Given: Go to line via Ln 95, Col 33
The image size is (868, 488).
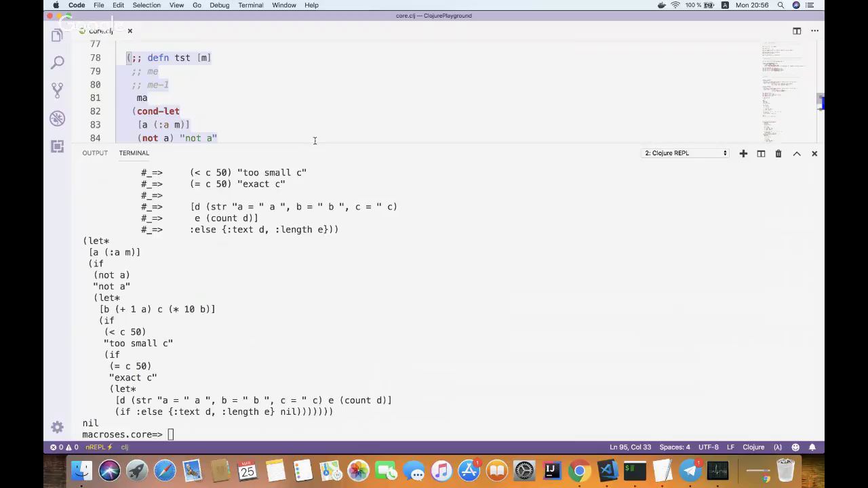Looking at the screenshot, I should [630, 447].
